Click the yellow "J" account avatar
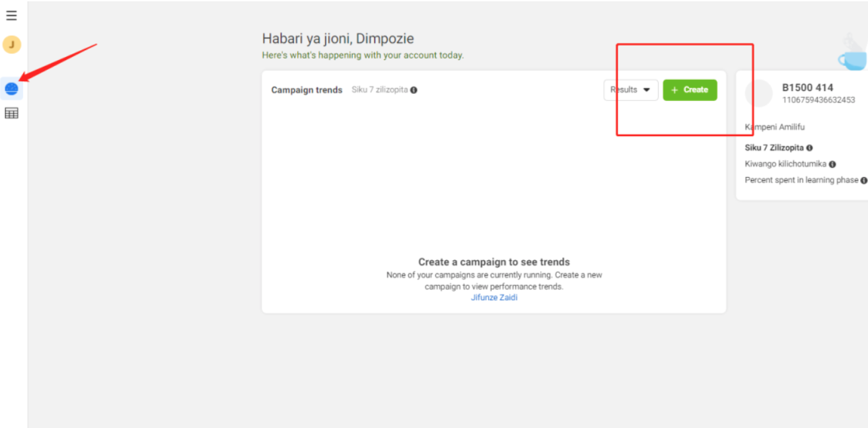Screen dimensions: 868x428 12,45
